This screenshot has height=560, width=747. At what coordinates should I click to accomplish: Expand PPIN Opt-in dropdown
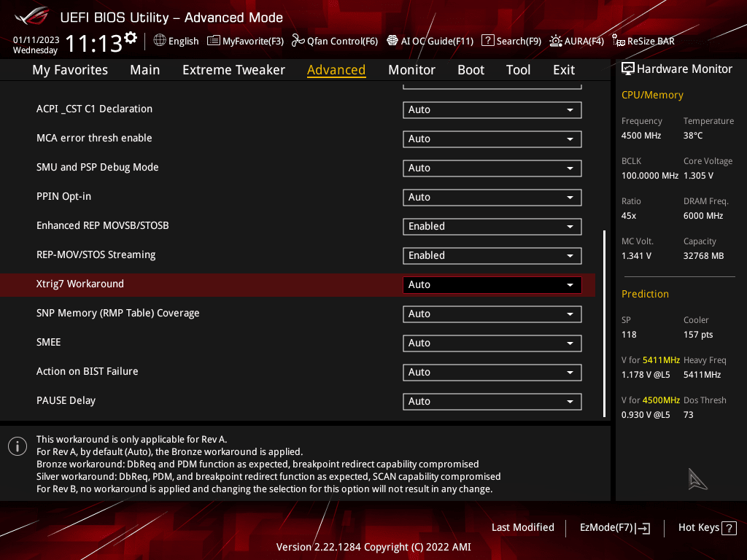point(492,197)
